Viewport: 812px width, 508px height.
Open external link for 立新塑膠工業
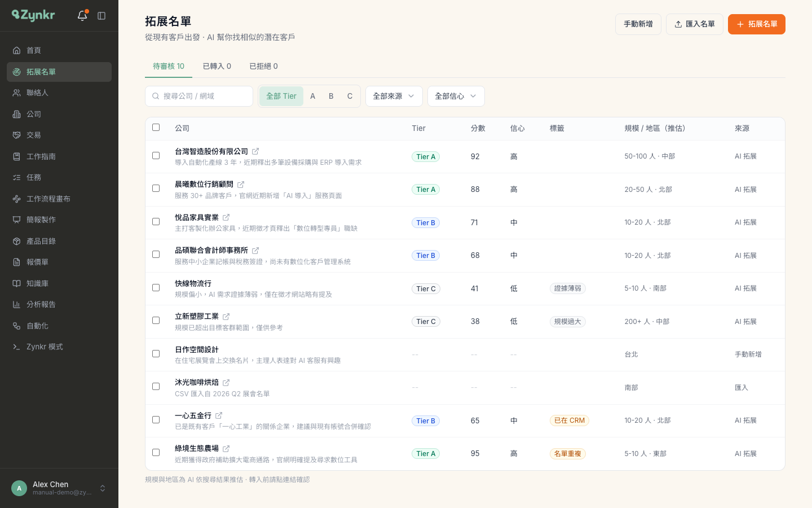(226, 317)
